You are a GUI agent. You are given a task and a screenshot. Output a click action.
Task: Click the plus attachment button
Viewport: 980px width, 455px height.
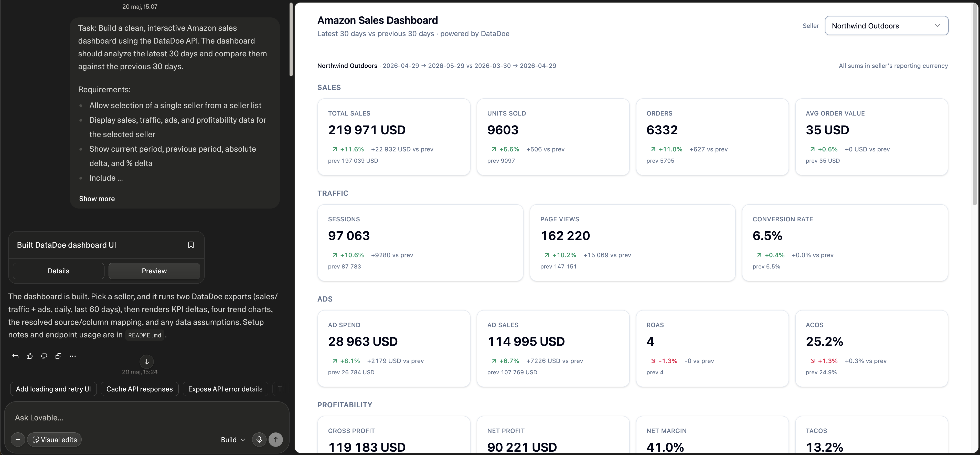[x=18, y=439]
